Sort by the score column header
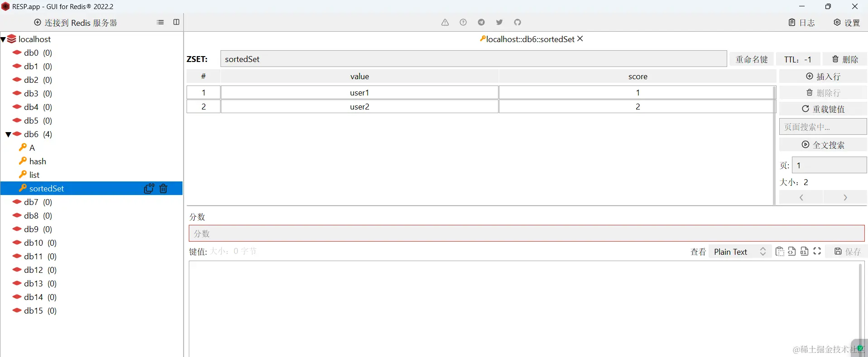The height and width of the screenshot is (357, 868). pos(638,76)
